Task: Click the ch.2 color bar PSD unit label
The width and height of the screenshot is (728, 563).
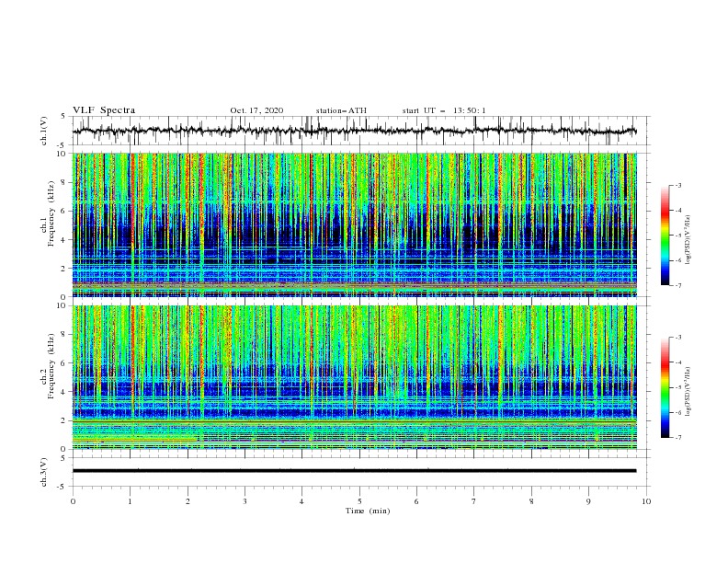Action: tap(688, 391)
